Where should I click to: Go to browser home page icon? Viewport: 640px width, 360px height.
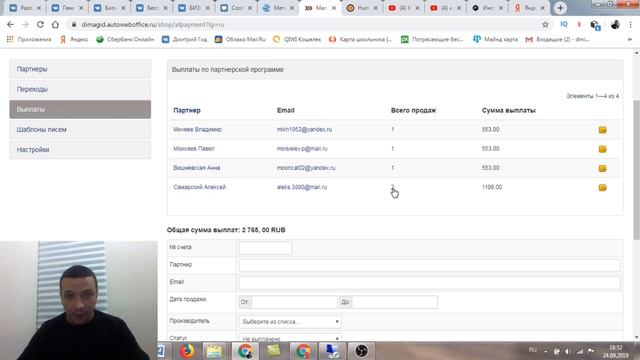coord(55,24)
